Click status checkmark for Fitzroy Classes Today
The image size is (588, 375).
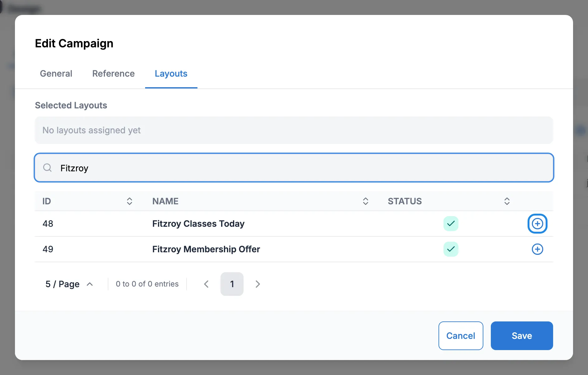tap(451, 224)
